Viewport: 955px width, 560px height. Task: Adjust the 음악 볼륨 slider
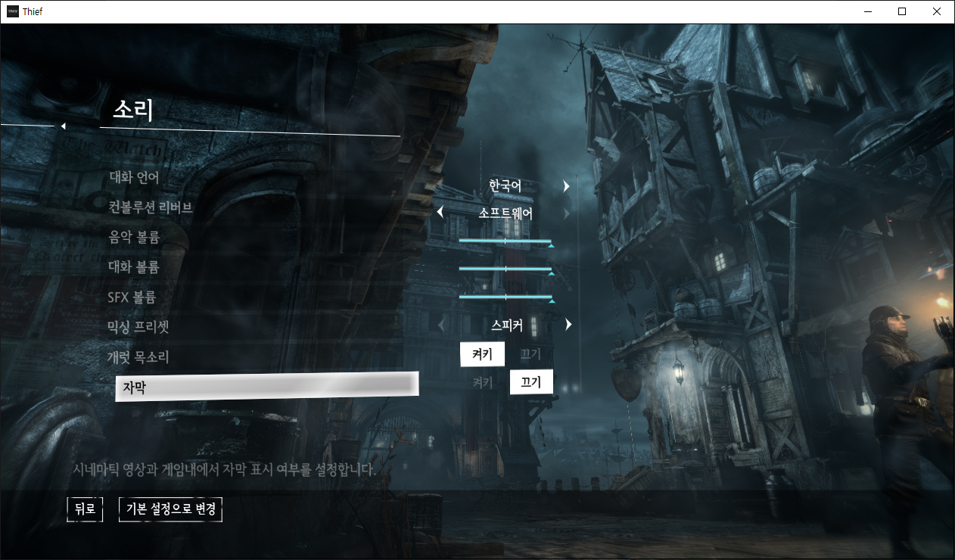pos(505,241)
